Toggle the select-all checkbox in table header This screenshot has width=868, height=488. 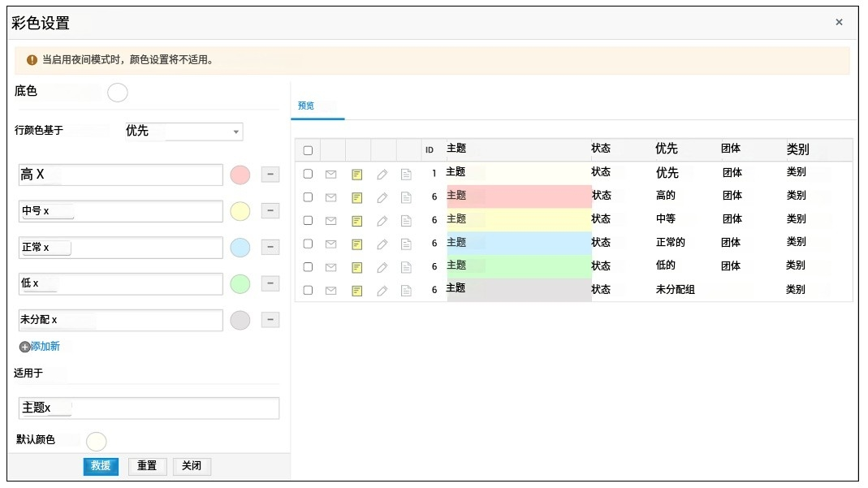pos(308,150)
